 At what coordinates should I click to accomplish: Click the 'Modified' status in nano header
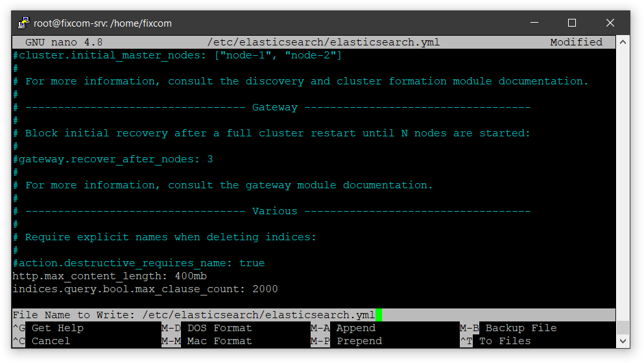pyautogui.click(x=577, y=42)
